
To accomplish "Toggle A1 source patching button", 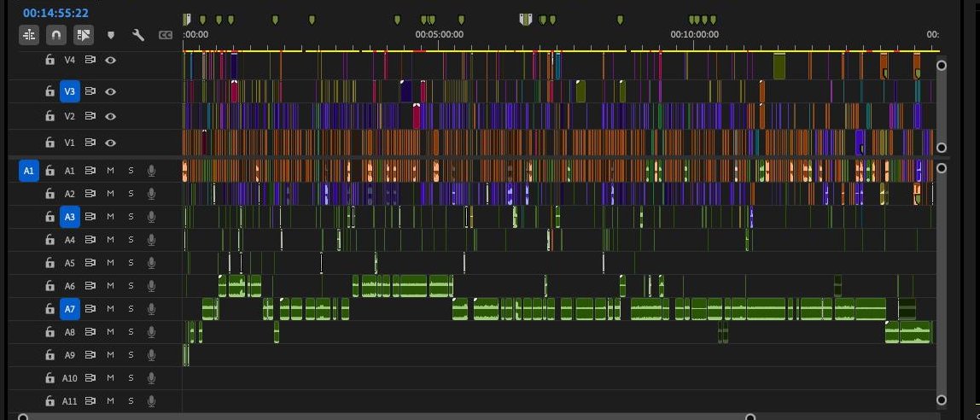I will (x=29, y=171).
